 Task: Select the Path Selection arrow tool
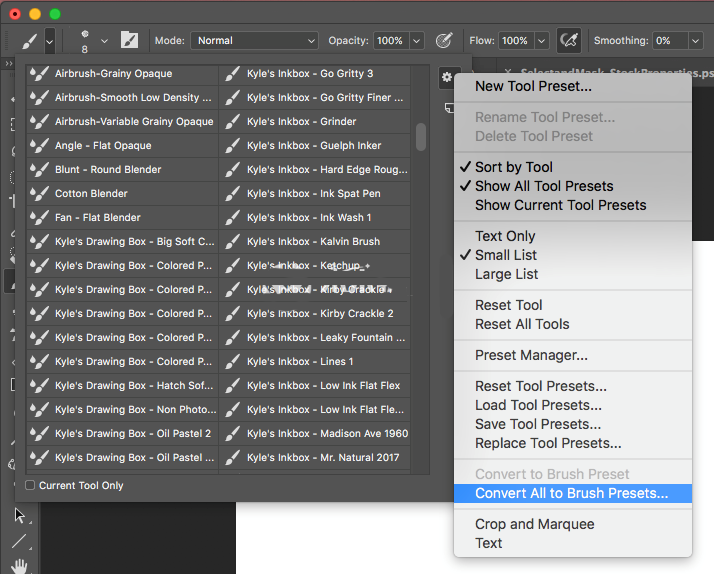[x=19, y=515]
